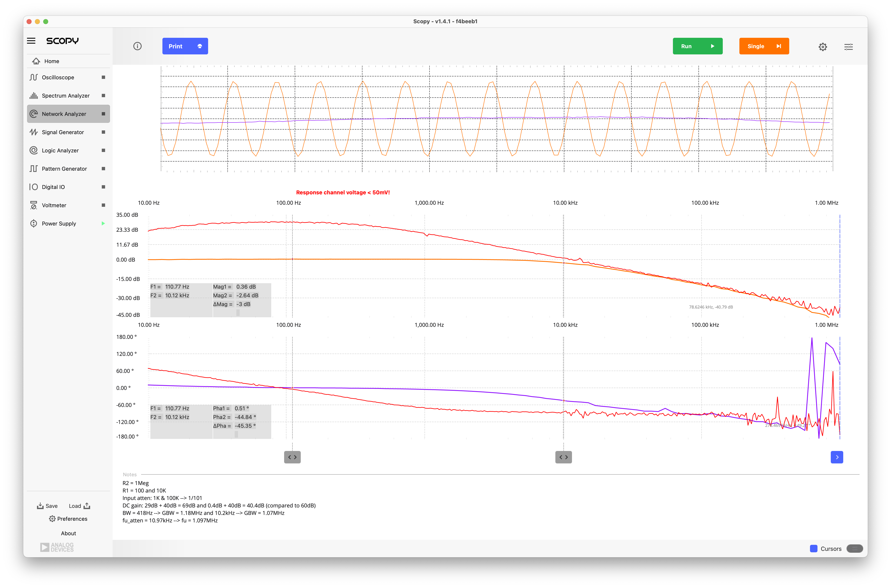Switch to the Signal Generator
The image size is (891, 588).
69,132
